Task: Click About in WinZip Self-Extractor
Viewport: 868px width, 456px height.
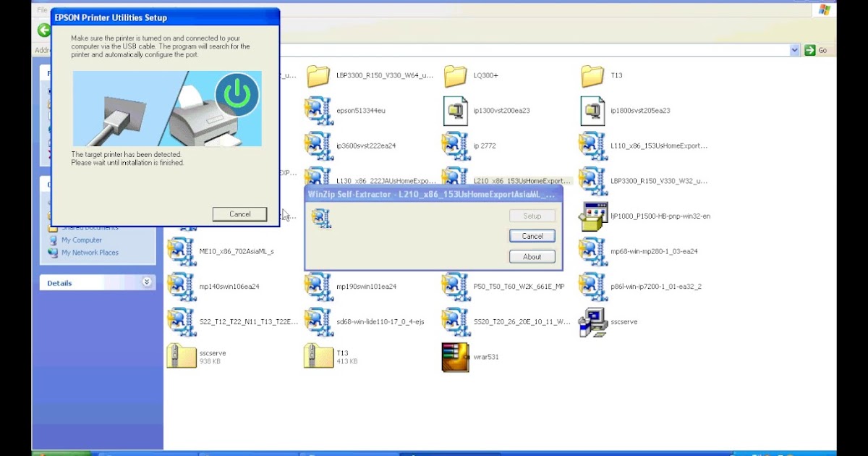Action: click(532, 256)
